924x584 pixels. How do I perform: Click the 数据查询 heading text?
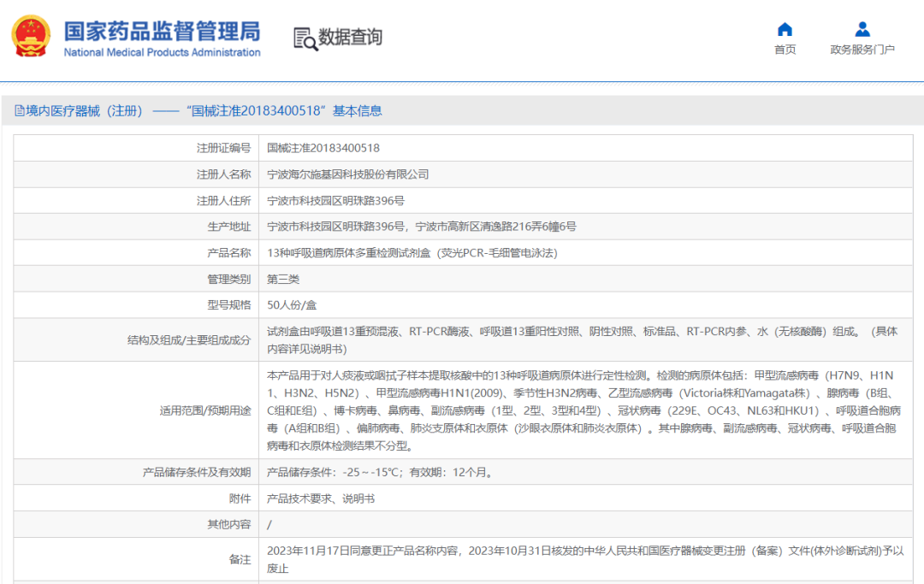[x=350, y=38]
